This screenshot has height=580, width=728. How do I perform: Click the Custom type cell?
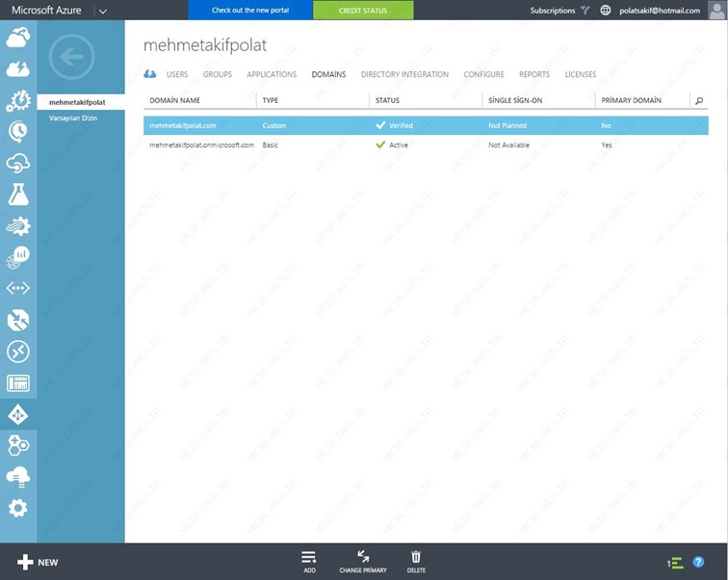273,125
